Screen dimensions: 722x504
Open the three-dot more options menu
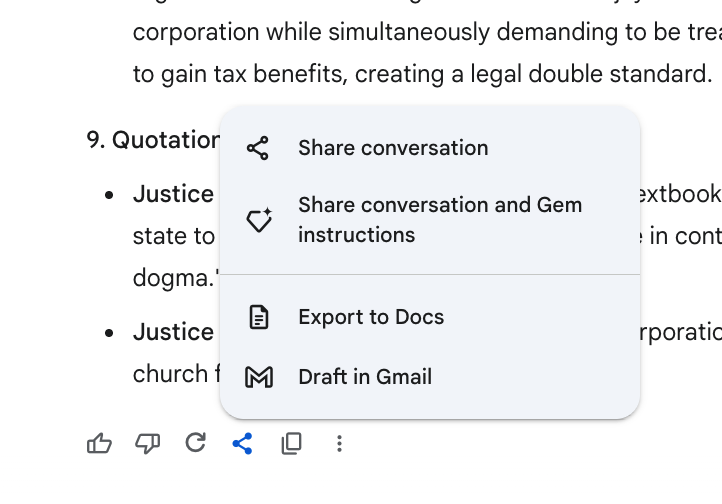(339, 444)
